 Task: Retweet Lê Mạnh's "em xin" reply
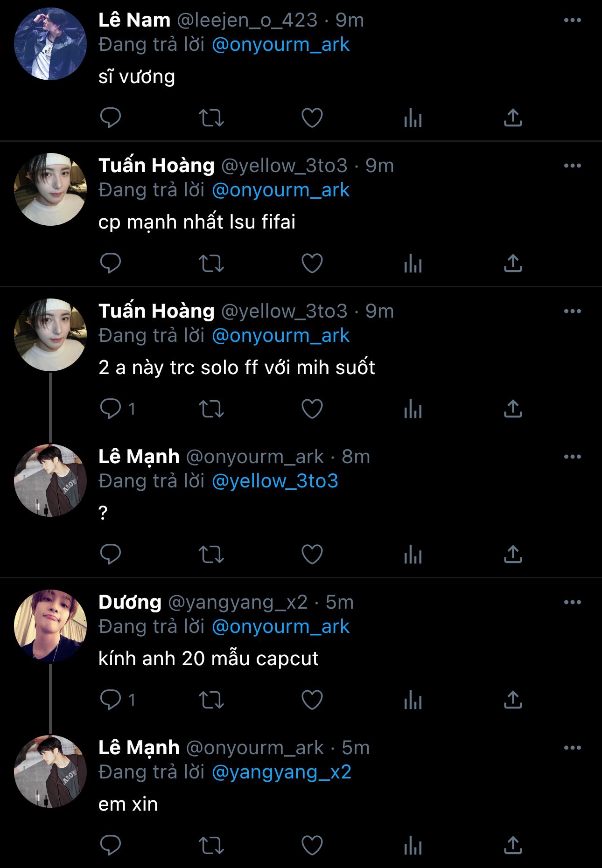211,845
